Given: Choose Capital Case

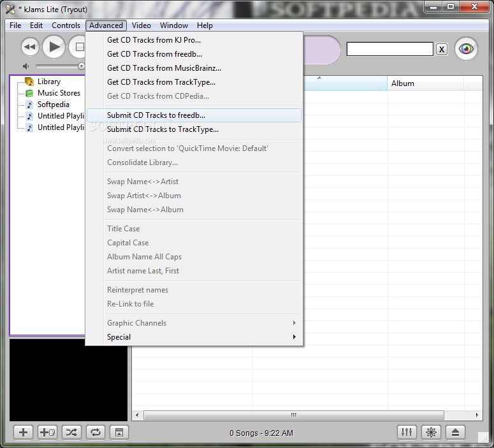Looking at the screenshot, I should (x=194, y=243).
